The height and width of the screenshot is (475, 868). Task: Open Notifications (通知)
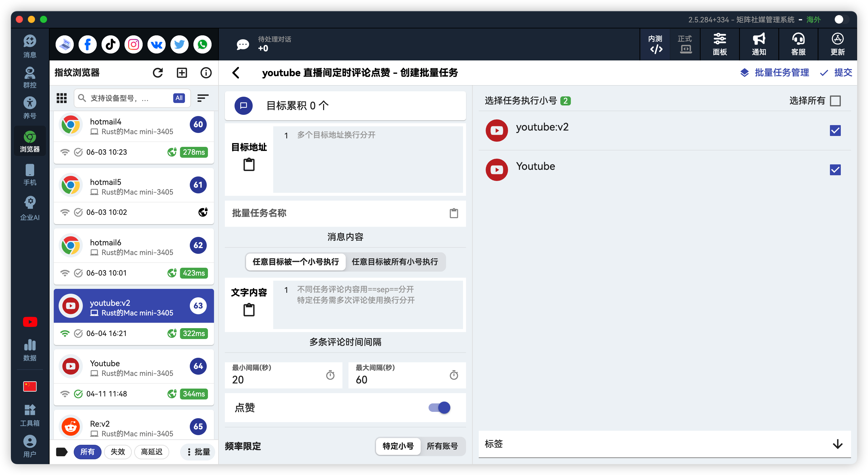pos(759,44)
